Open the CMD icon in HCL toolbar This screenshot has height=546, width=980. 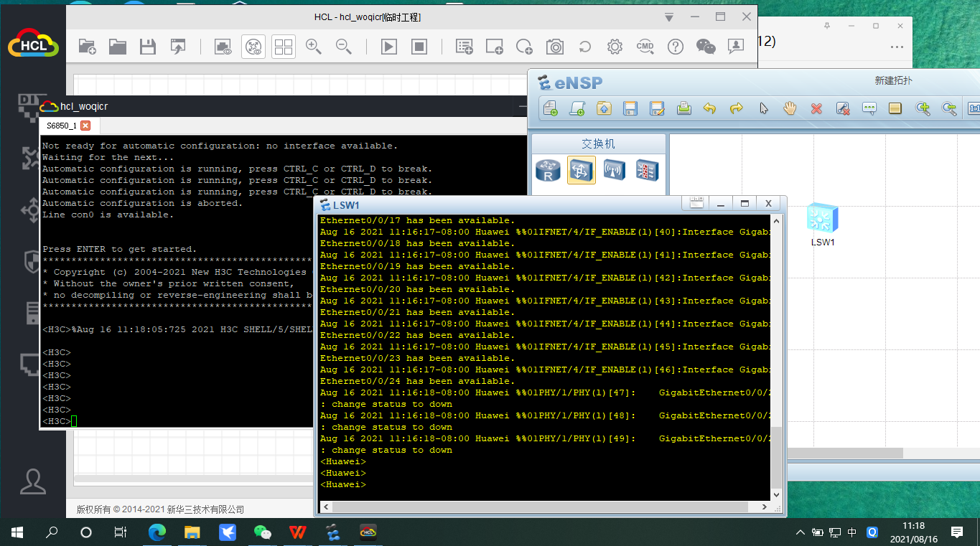(645, 47)
